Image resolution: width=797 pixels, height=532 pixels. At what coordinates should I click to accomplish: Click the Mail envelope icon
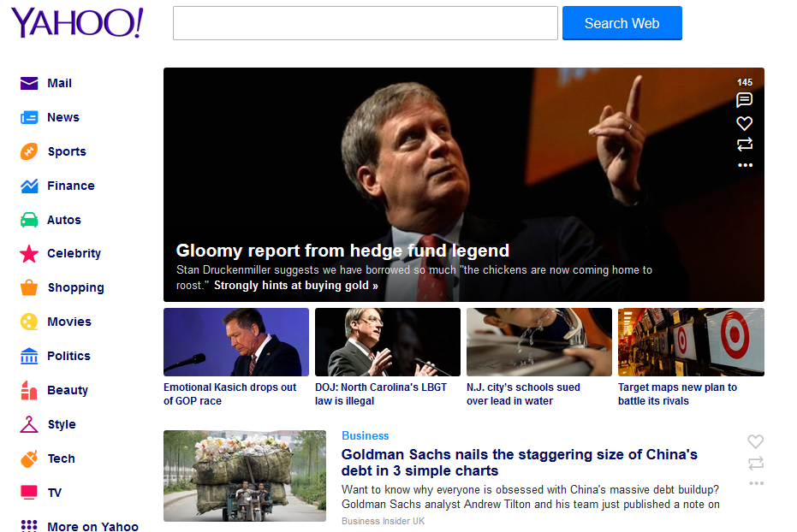29,83
